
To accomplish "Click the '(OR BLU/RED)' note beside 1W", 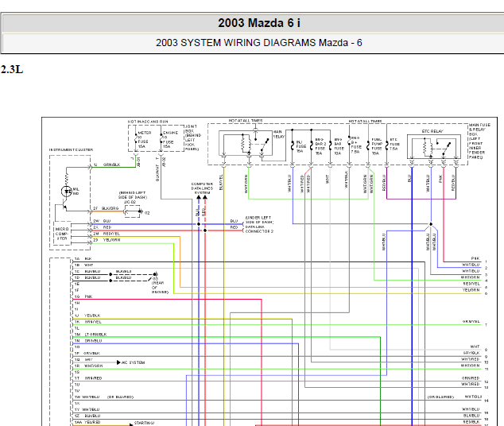I will pos(120,397).
